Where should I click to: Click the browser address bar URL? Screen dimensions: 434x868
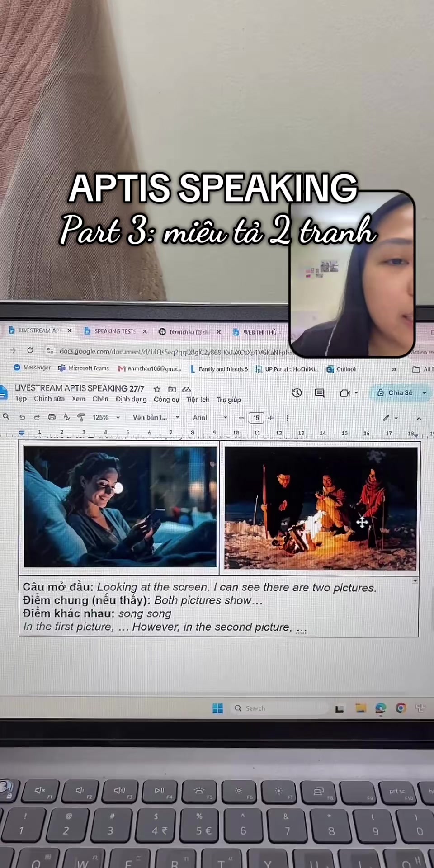click(x=176, y=352)
